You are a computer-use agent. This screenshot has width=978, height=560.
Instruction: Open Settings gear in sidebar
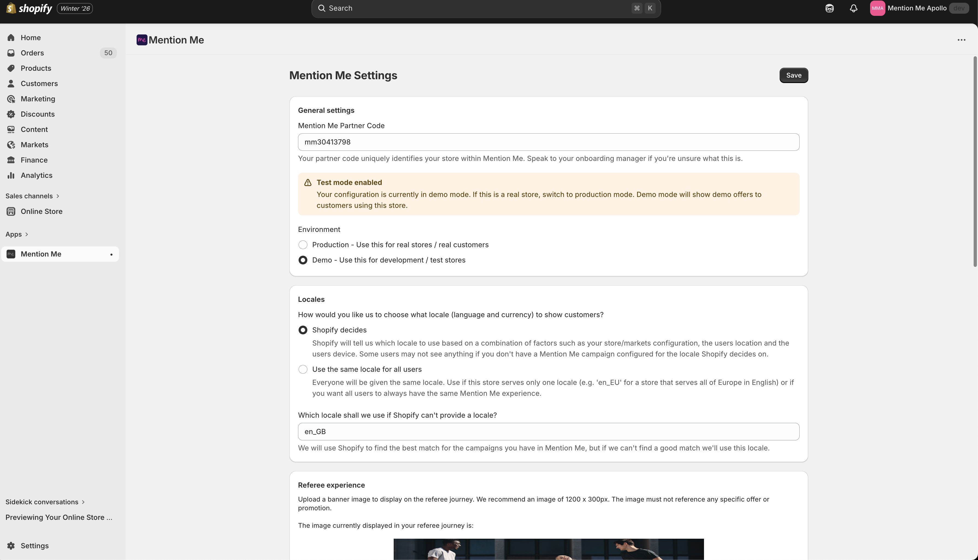click(11, 546)
